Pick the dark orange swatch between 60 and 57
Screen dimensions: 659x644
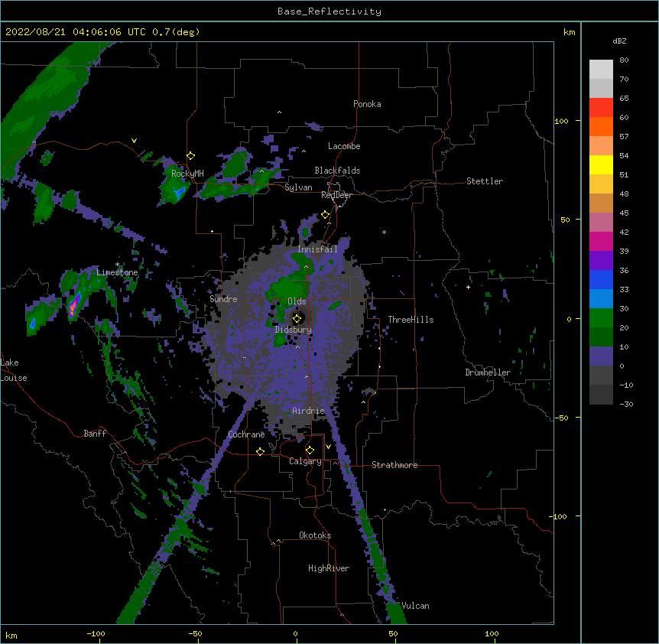(601, 126)
